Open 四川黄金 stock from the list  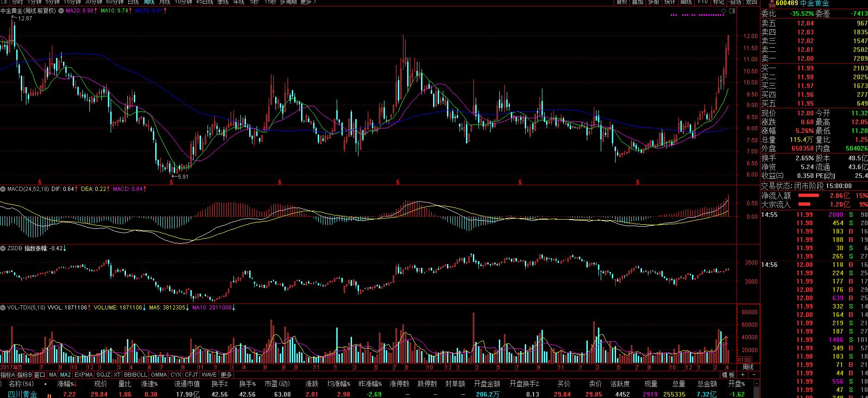pyautogui.click(x=23, y=394)
